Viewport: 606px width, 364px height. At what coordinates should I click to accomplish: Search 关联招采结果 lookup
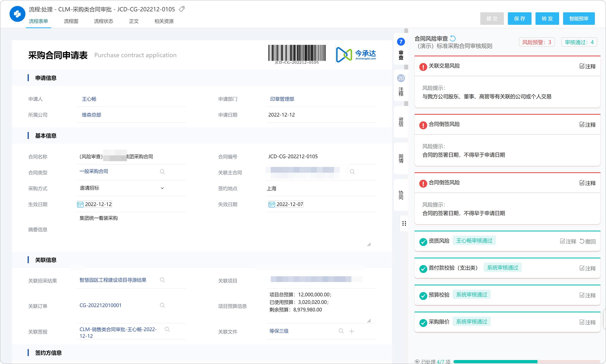click(162, 280)
